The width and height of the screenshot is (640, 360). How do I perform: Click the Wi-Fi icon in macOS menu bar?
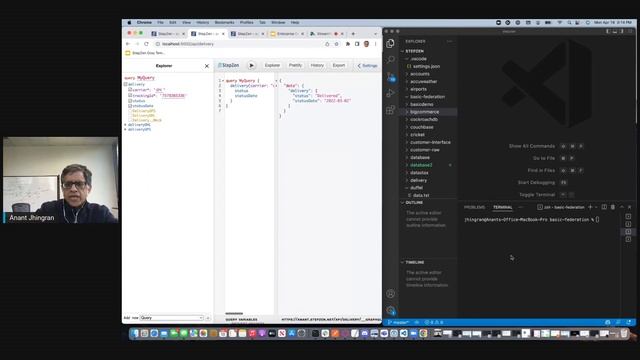pyautogui.click(x=560, y=22)
